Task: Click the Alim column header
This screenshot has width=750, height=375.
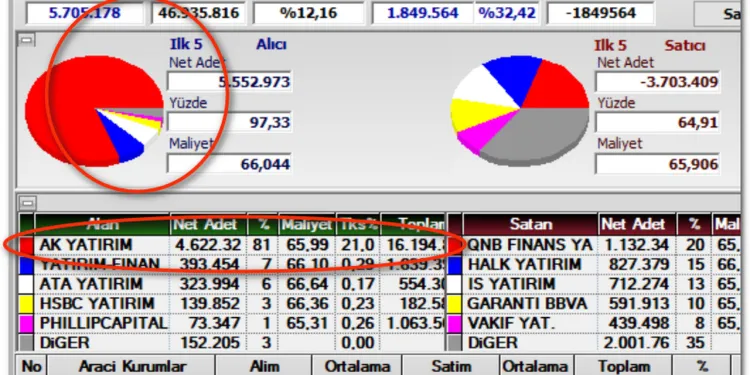Action: pos(264,366)
